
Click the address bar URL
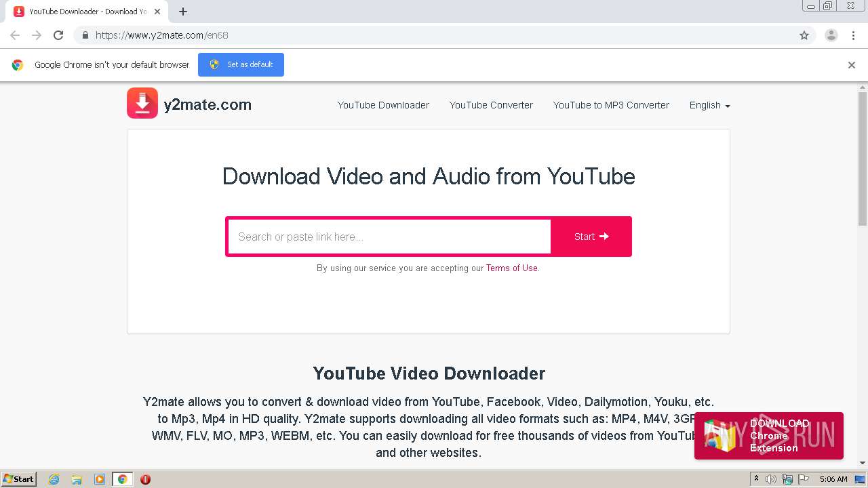(161, 35)
